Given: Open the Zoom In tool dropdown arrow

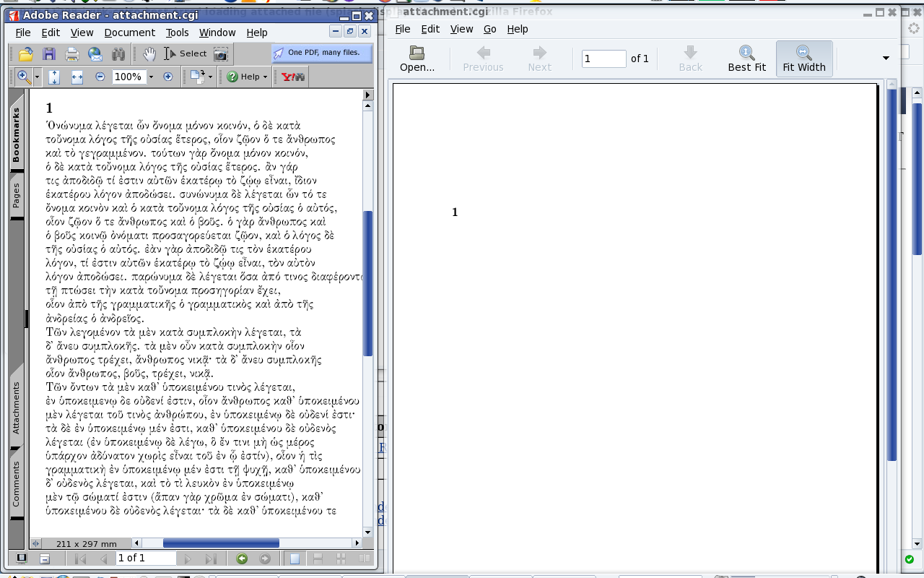Looking at the screenshot, I should pyautogui.click(x=38, y=77).
